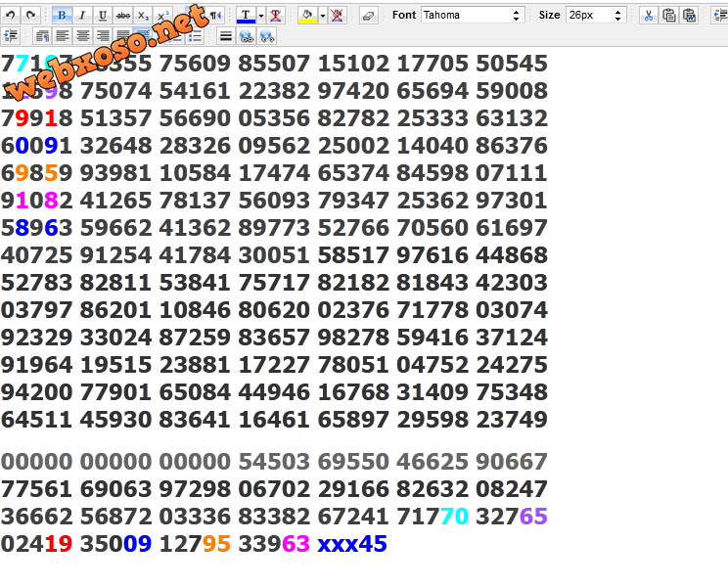Screen dimensions: 728x588
Task: Open the Font dropdown showing Tahoma
Action: pyautogui.click(x=473, y=15)
